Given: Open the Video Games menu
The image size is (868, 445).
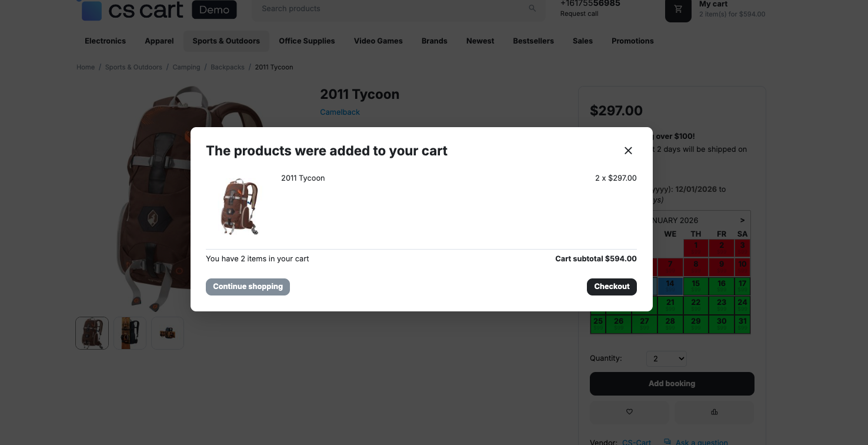Looking at the screenshot, I should click(x=378, y=41).
